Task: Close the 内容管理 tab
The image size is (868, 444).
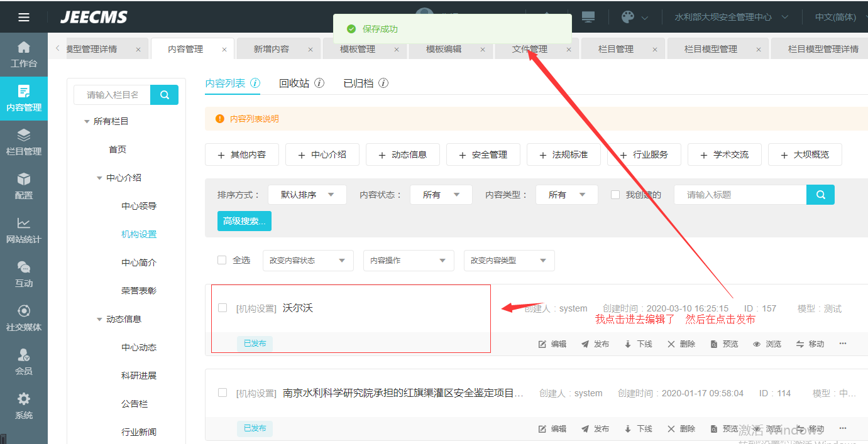Action: (224, 50)
